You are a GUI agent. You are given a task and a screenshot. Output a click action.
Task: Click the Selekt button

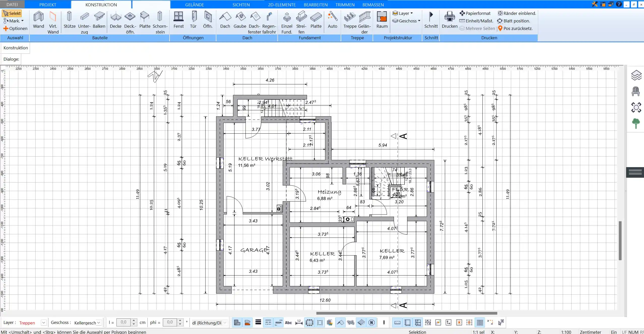pos(12,13)
